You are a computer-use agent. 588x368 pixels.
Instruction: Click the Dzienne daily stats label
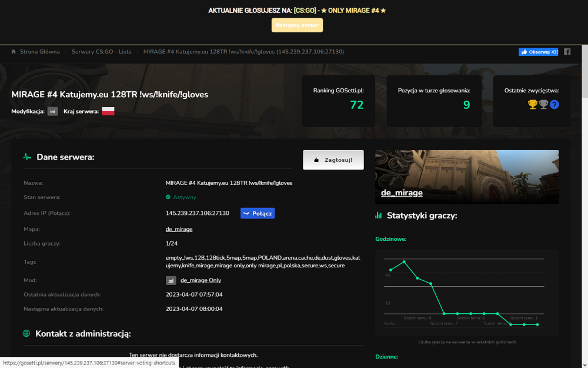point(387,357)
